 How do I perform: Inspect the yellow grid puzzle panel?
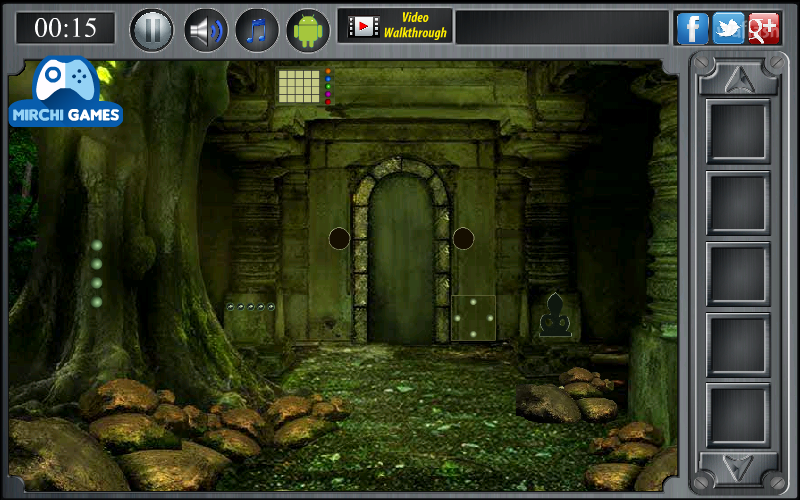coord(299,87)
